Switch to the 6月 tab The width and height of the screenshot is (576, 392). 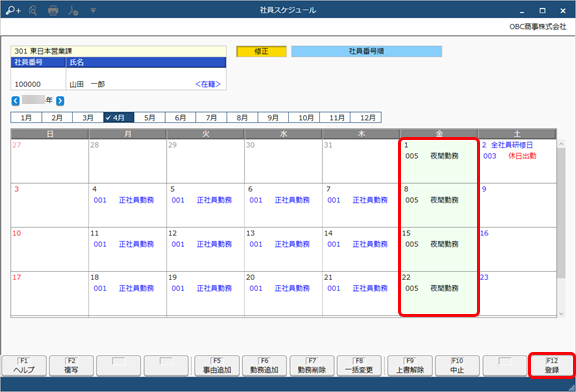click(x=180, y=118)
